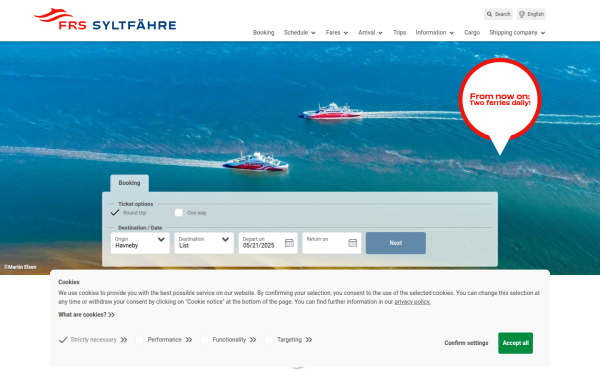Viewport: 600px width, 375px height.
Task: Click the Depart on date field
Action: pos(268,243)
